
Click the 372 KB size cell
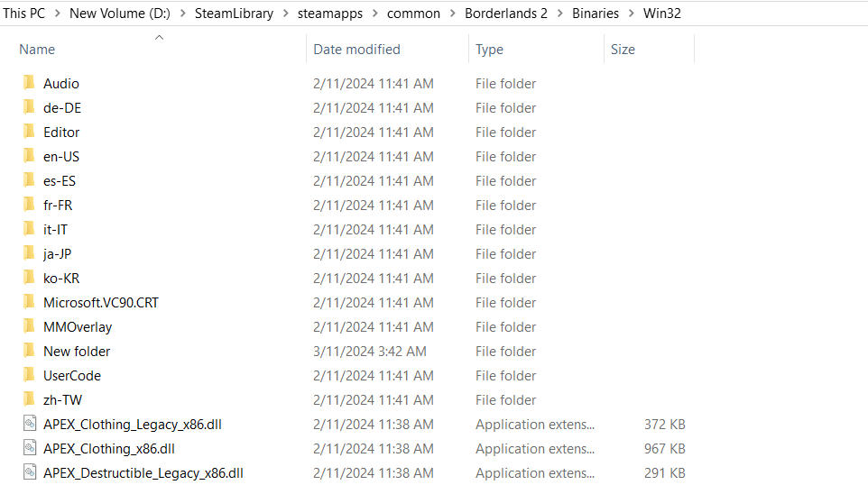tap(664, 425)
